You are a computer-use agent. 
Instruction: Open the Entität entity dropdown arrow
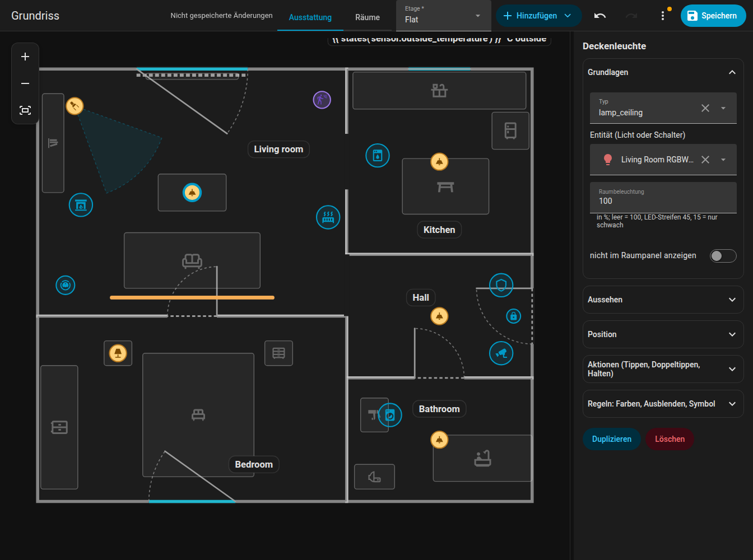tap(723, 160)
